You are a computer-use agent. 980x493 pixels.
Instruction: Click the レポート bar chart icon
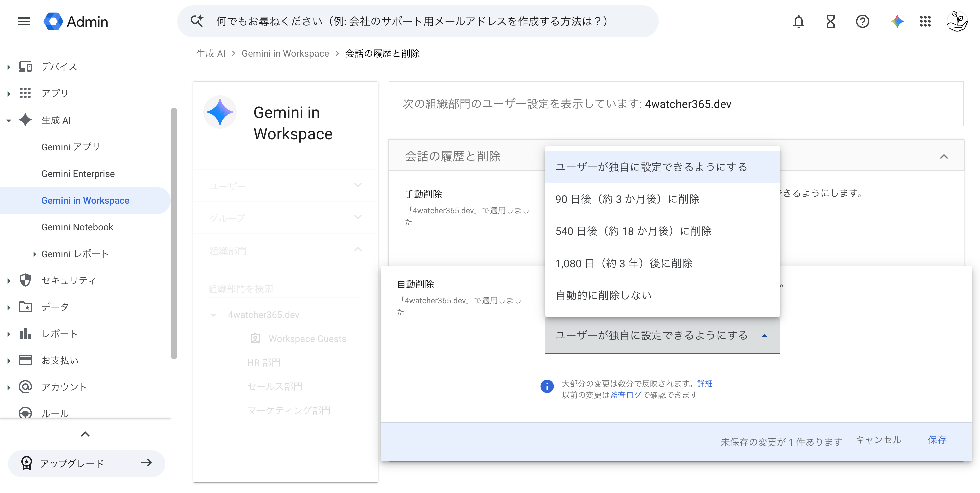[25, 333]
